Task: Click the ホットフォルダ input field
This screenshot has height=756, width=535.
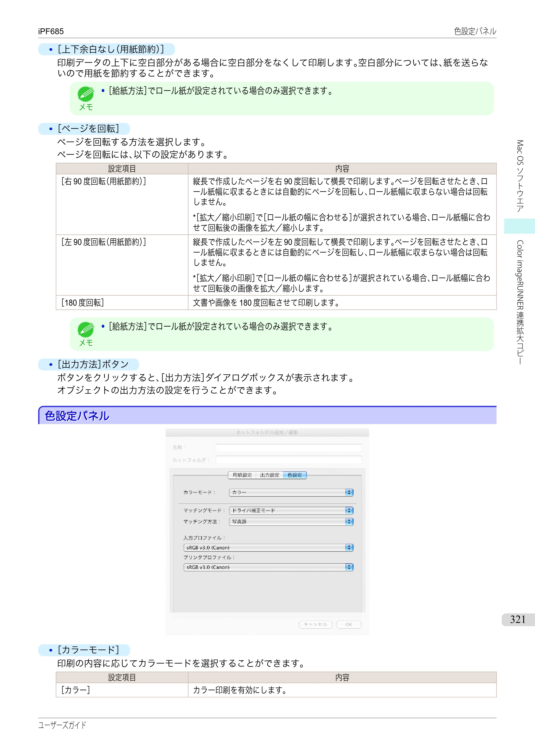Action: (288, 460)
